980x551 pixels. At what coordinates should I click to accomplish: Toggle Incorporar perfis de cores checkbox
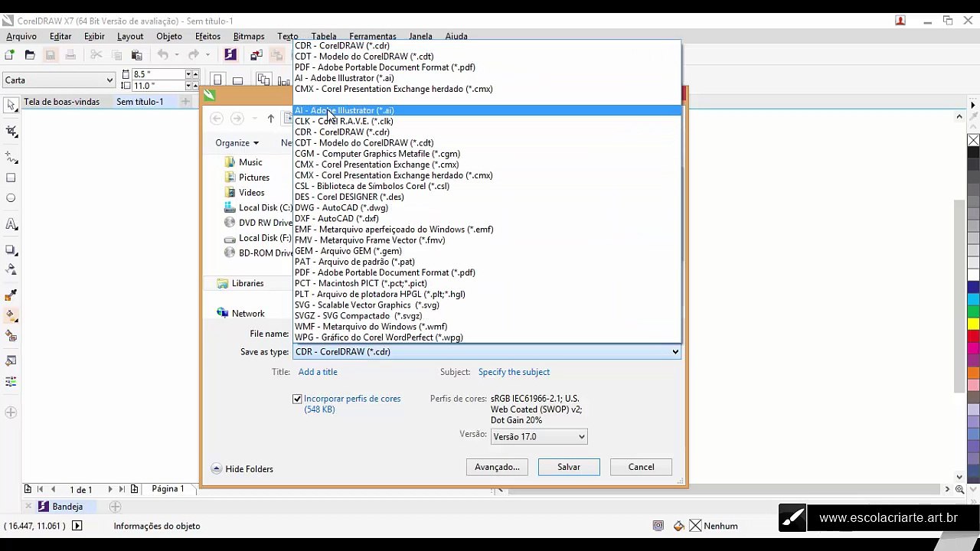pos(297,399)
